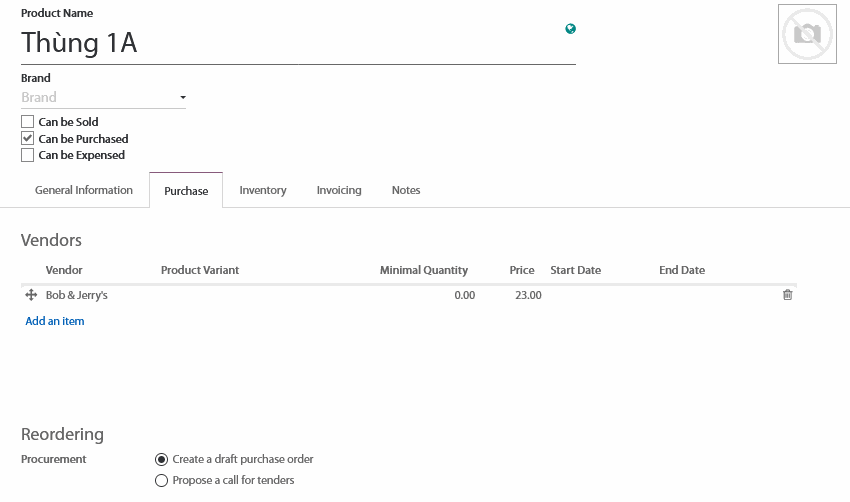Open the Inventory tab
Viewport: 850px width, 502px height.
(263, 190)
